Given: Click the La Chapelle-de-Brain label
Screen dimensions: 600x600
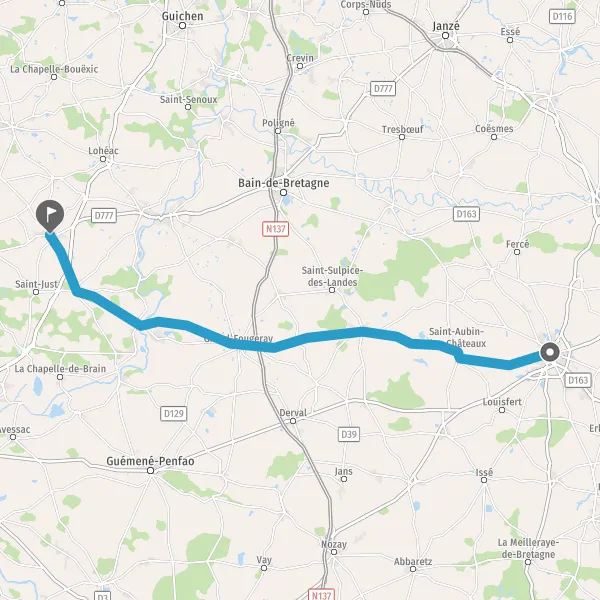Looking at the screenshot, I should pos(60,368).
